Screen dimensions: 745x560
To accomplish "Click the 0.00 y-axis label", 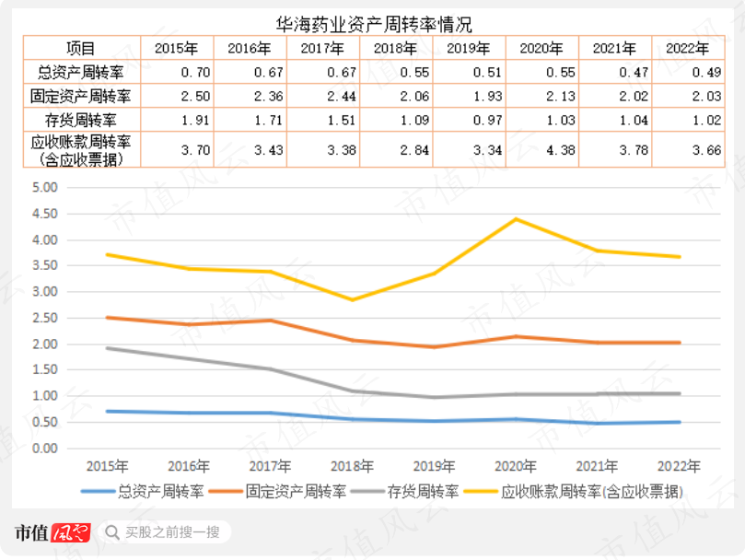I will 44,449.
